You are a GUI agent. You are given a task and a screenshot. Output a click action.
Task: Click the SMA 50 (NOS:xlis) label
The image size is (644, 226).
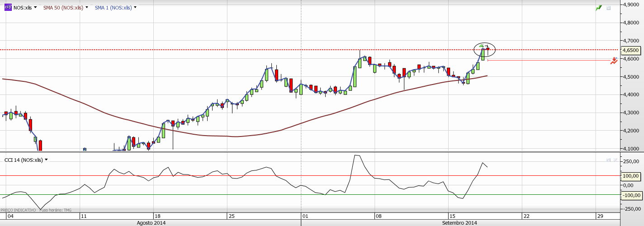[63, 8]
